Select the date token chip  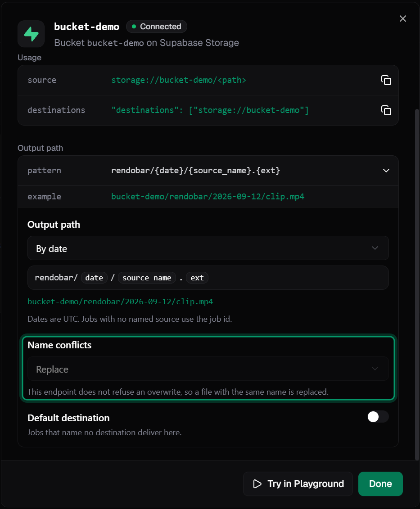94,278
